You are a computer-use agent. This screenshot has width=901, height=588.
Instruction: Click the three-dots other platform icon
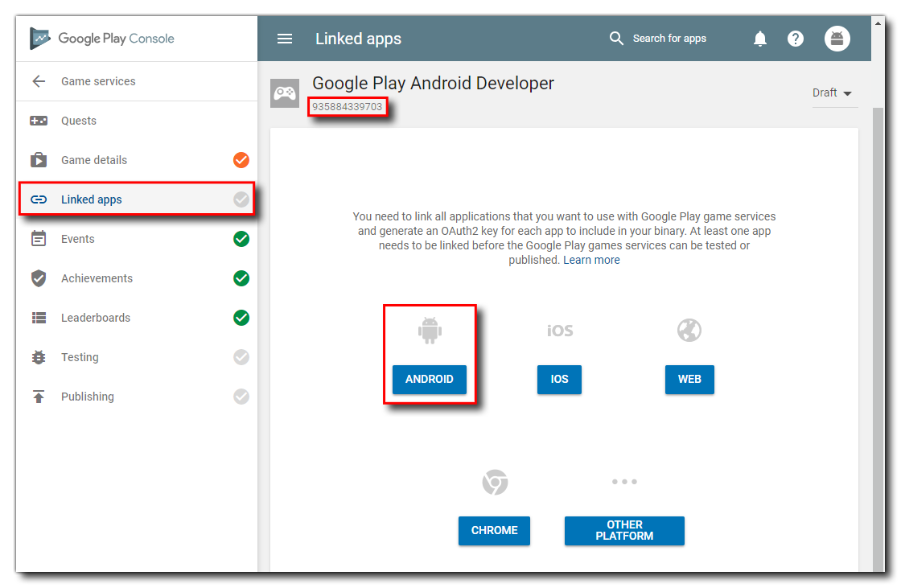click(x=624, y=482)
